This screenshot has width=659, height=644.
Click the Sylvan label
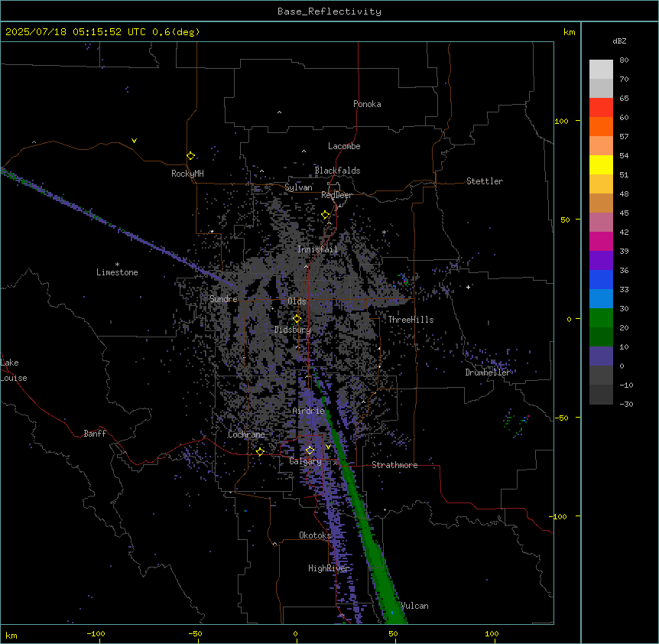click(298, 187)
